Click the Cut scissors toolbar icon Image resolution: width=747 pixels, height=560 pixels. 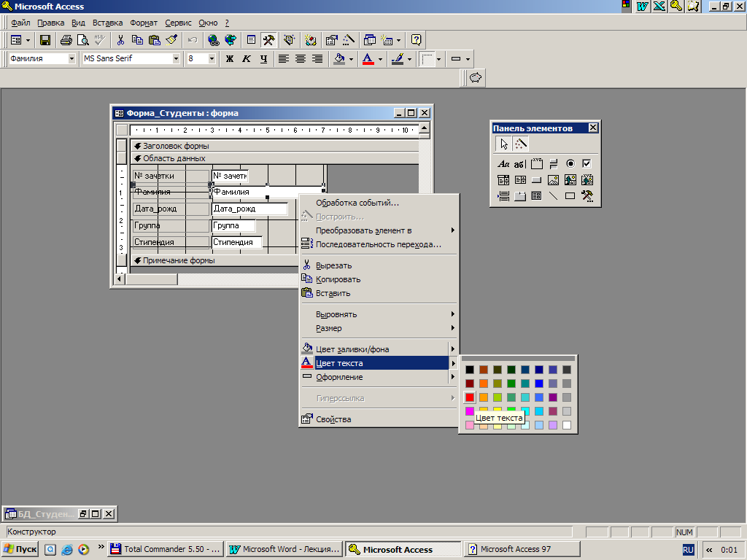click(x=120, y=40)
